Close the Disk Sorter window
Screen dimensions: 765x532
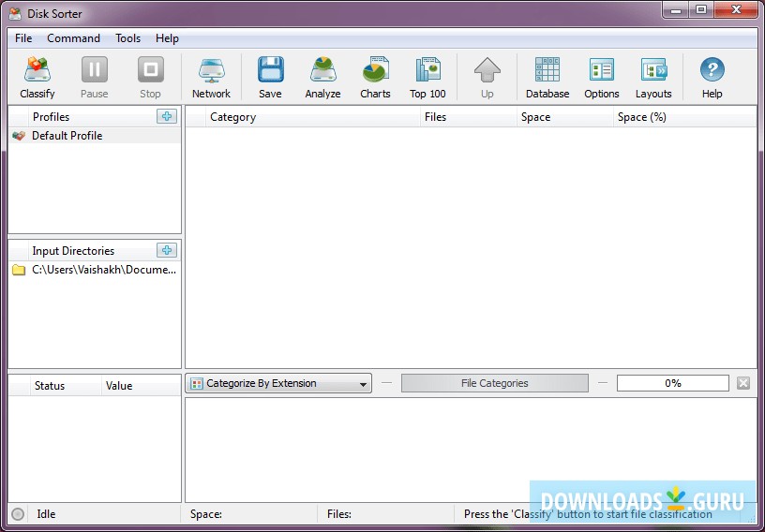(736, 10)
